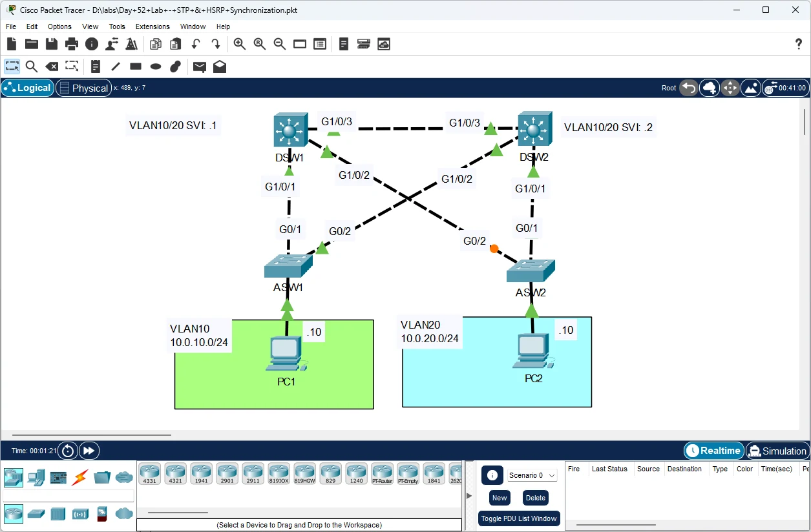Pick the PT-Router model

click(382, 474)
